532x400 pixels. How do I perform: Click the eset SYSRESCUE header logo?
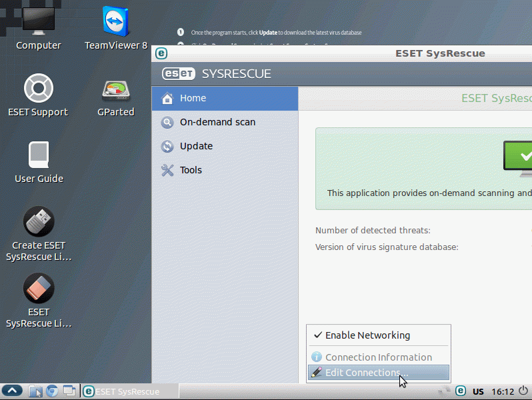(x=217, y=73)
